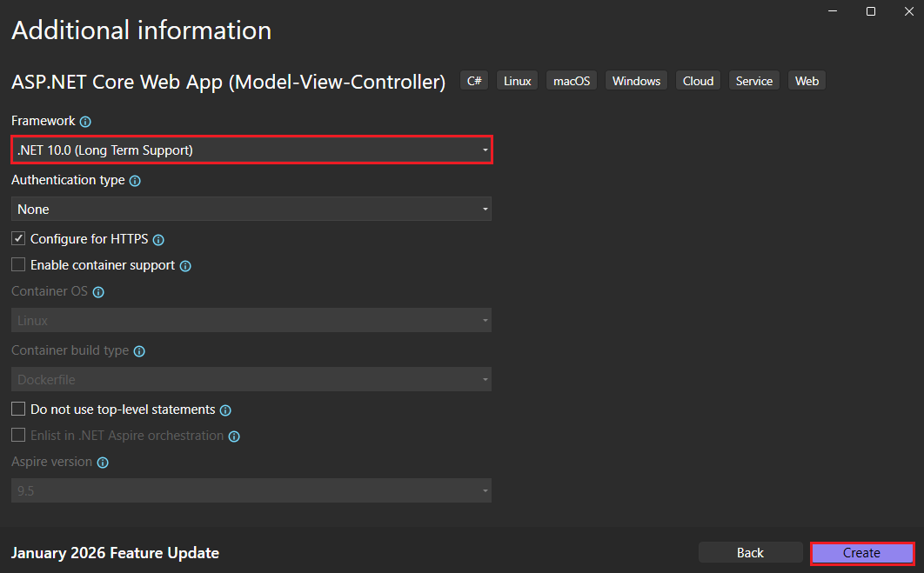The height and width of the screenshot is (573, 924).
Task: Select the C# project tag
Action: [473, 80]
